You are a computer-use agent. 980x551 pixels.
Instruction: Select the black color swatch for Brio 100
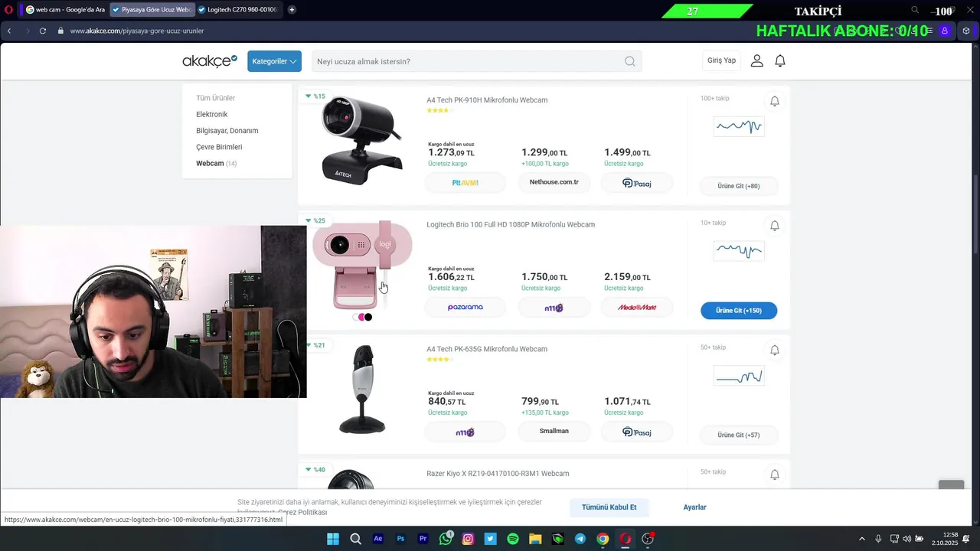[368, 317]
